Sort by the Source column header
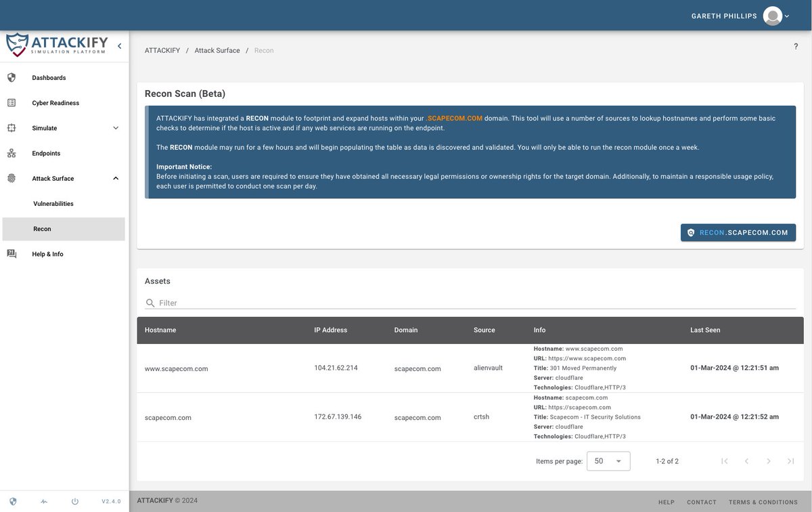 click(x=484, y=330)
